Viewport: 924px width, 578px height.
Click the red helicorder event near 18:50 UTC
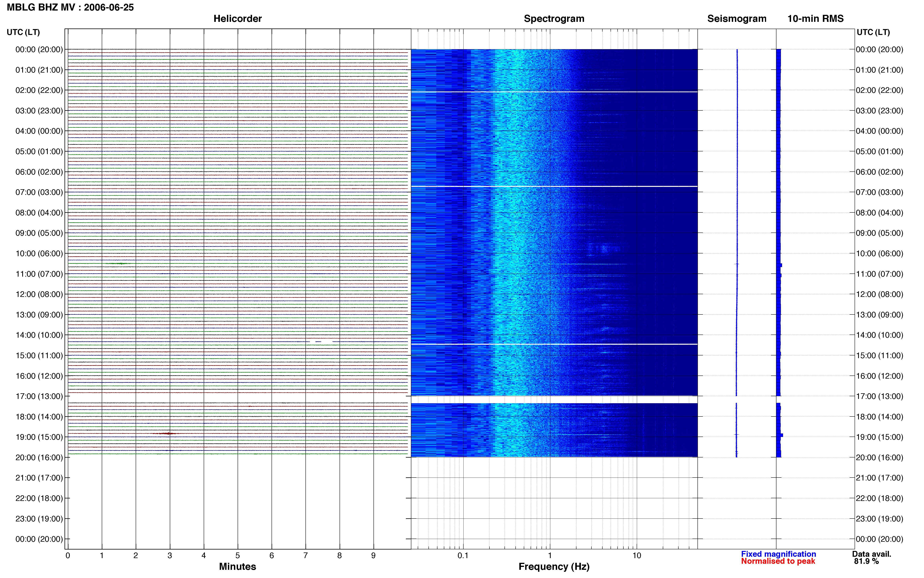pos(167,433)
